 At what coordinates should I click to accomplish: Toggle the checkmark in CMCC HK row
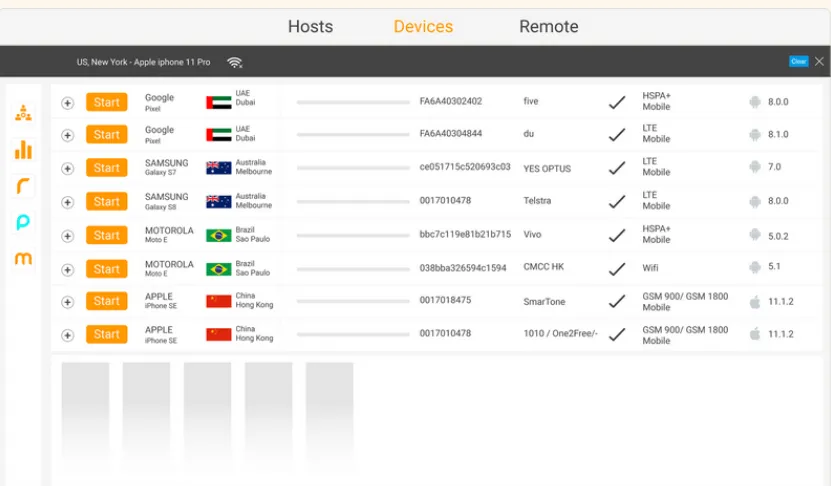(617, 269)
